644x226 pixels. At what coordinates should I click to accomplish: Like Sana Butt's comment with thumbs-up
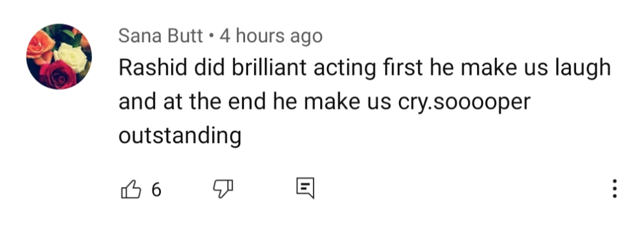pos(131,189)
